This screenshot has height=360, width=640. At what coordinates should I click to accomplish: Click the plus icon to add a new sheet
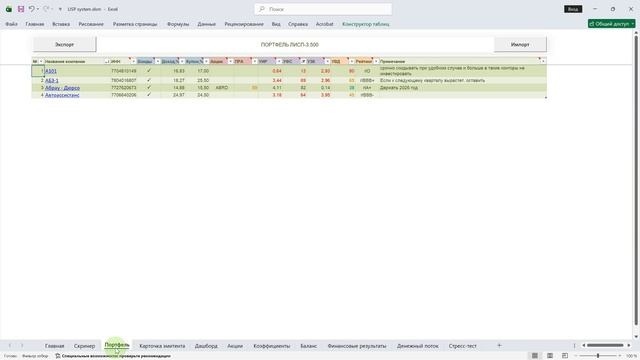[x=499, y=345]
